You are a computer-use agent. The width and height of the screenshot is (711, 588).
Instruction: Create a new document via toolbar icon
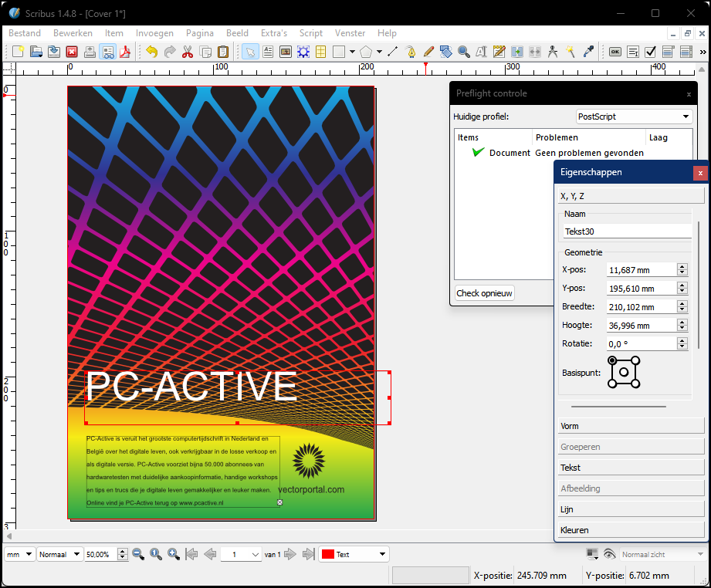coord(18,52)
